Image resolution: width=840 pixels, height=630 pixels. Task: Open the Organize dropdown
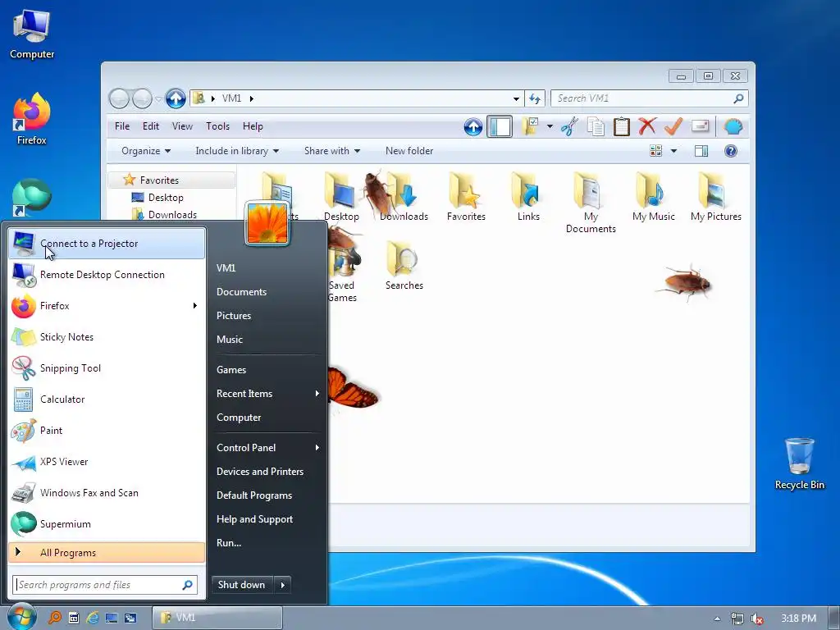pyautogui.click(x=146, y=151)
